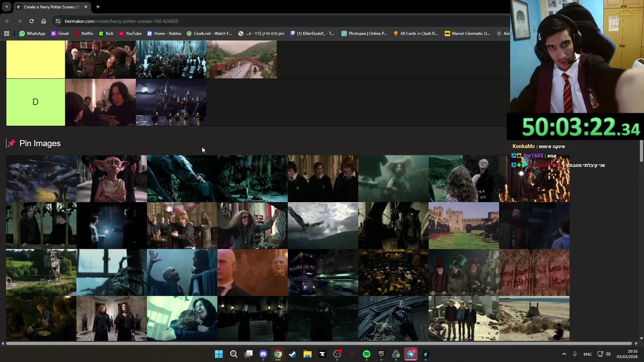Open Windows taskbar search
The width and height of the screenshot is (644, 362).
tap(233, 354)
